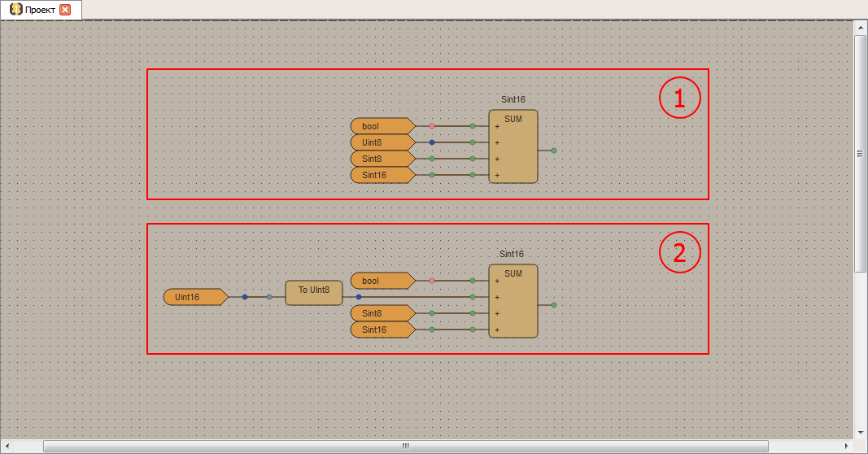868x454 pixels.
Task: Select the Uint8 input block
Action: click(x=381, y=142)
